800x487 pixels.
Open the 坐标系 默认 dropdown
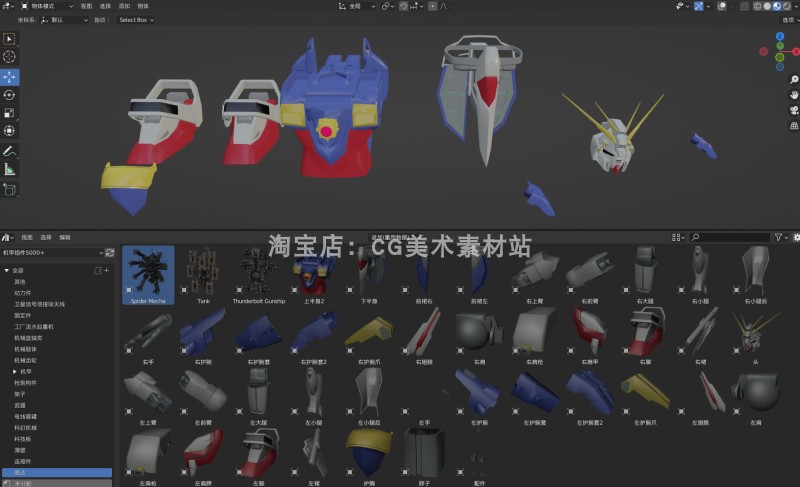coord(64,20)
